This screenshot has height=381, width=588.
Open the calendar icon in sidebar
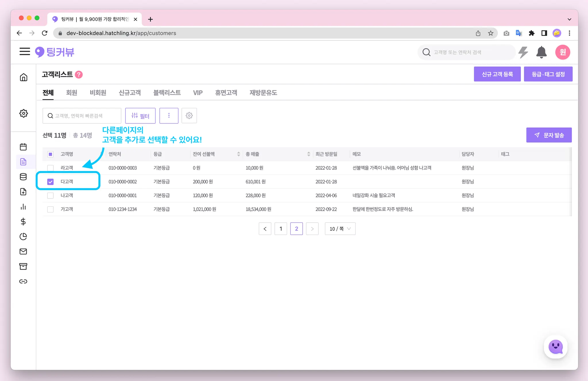23,147
